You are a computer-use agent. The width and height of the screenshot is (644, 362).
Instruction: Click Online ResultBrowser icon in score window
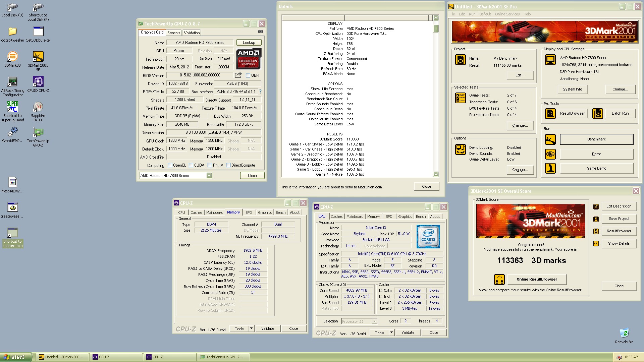click(x=499, y=279)
